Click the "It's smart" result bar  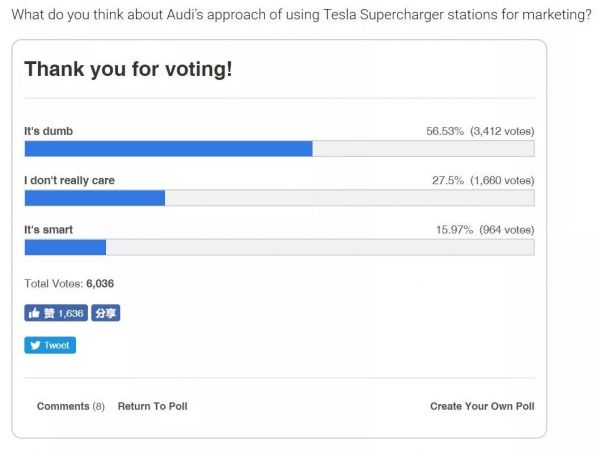pos(65,247)
